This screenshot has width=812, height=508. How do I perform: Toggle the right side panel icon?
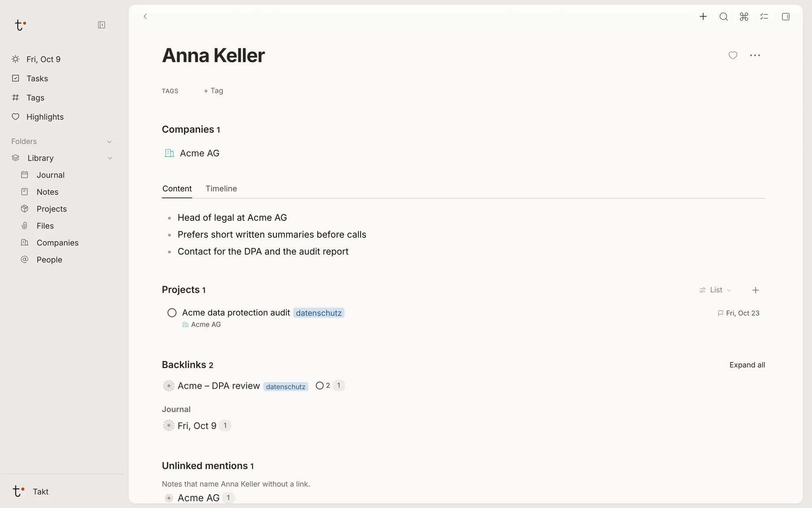[x=786, y=17]
